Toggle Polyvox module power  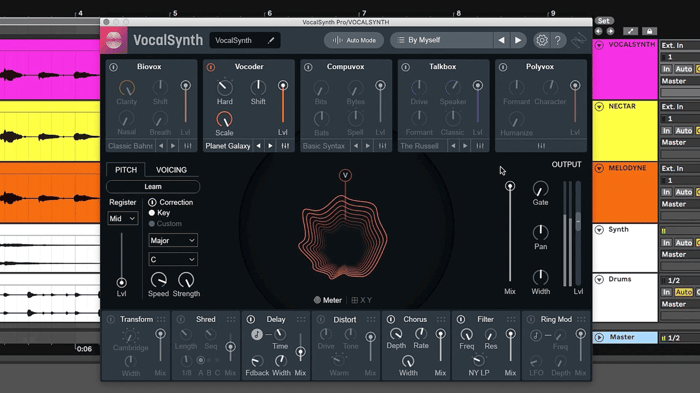(503, 67)
